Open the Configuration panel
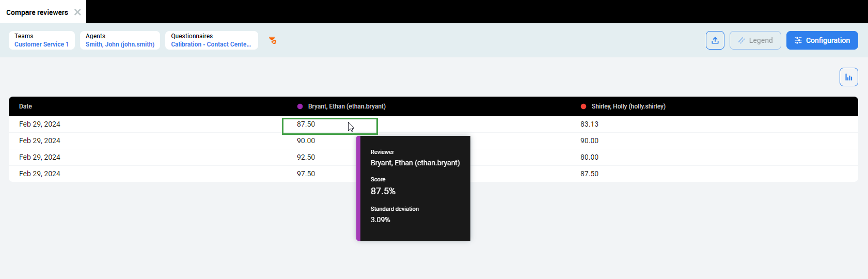868x279 pixels. coord(822,40)
